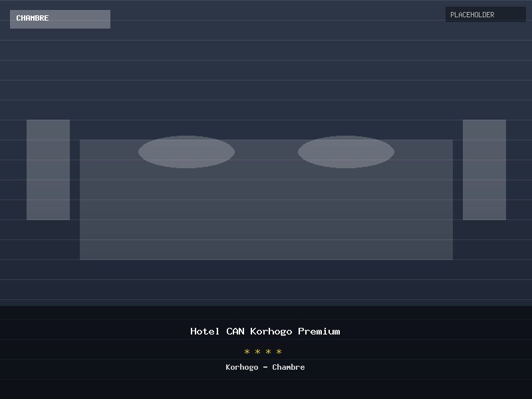The image size is (532, 399).
Task: Pick the third yellow rating star
Action: click(269, 352)
